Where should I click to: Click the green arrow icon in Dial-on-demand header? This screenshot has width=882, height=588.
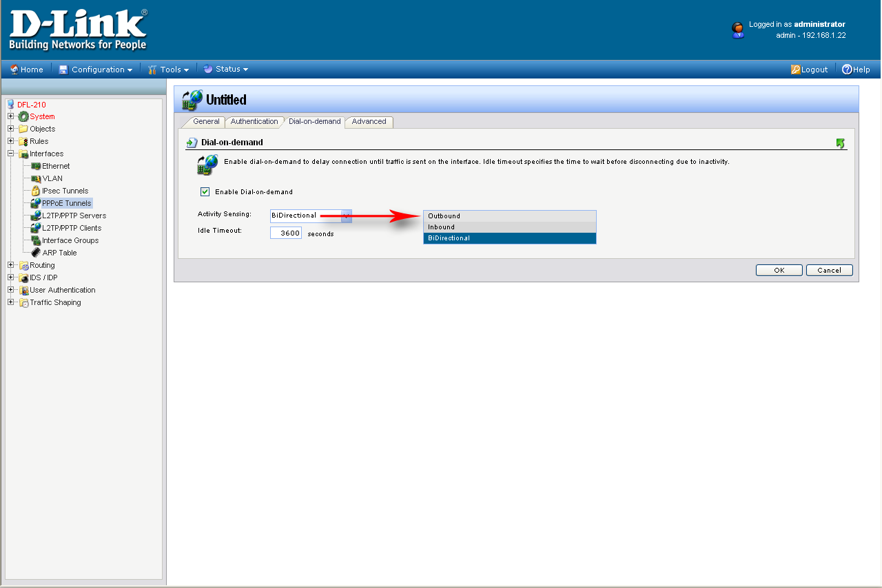click(x=840, y=143)
